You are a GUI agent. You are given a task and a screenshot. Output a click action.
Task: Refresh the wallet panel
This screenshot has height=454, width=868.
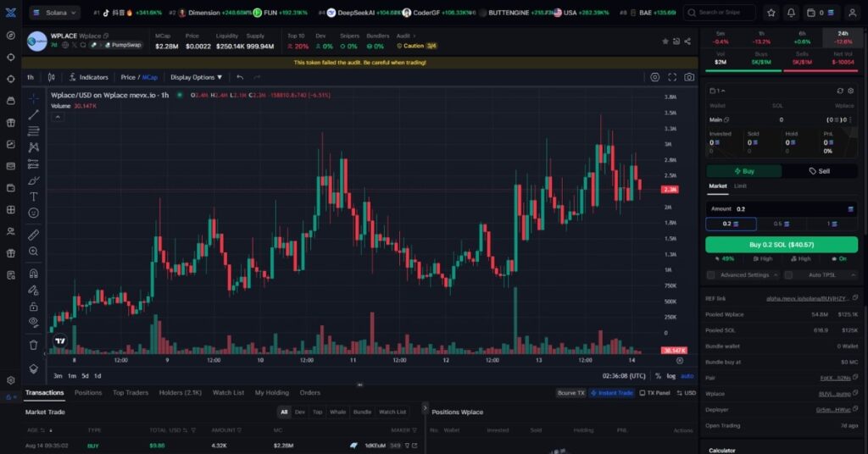840,91
